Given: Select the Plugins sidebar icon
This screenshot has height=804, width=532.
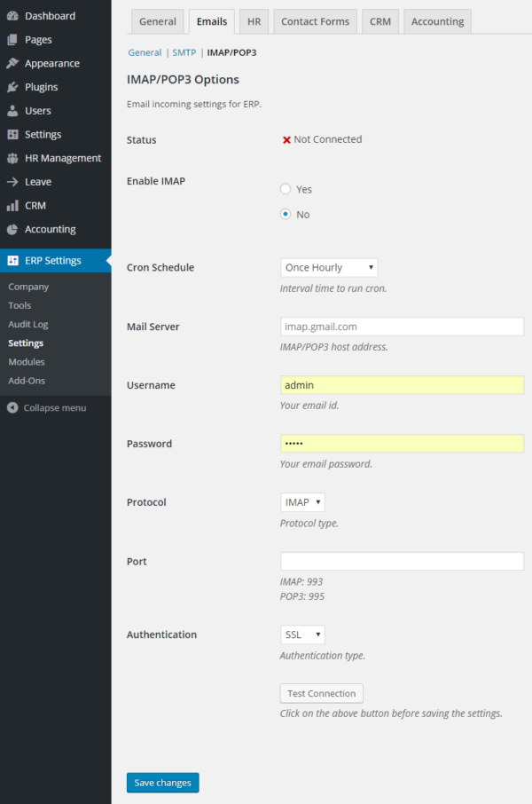Looking at the screenshot, I should (12, 86).
